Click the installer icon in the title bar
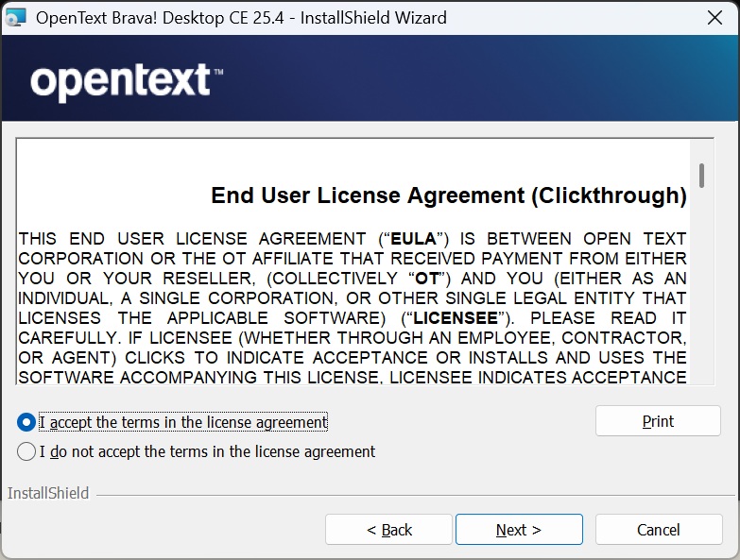The image size is (740, 560). tap(16, 18)
